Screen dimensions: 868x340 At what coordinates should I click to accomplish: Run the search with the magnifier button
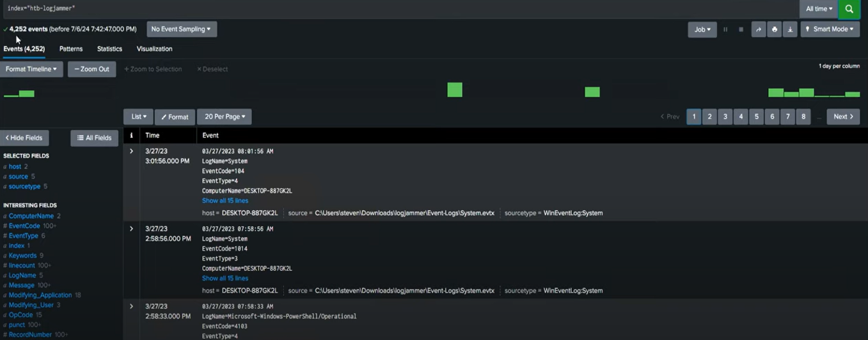[849, 9]
